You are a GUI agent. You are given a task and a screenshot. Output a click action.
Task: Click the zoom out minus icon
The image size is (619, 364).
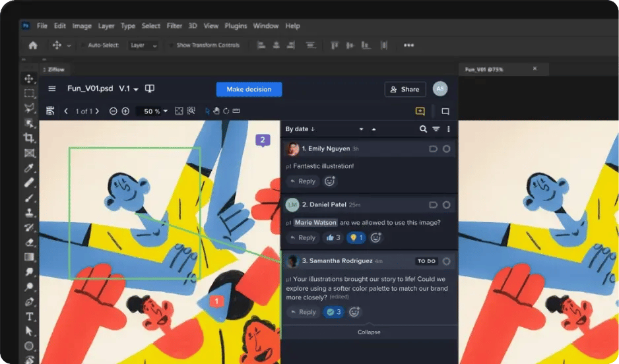point(114,111)
